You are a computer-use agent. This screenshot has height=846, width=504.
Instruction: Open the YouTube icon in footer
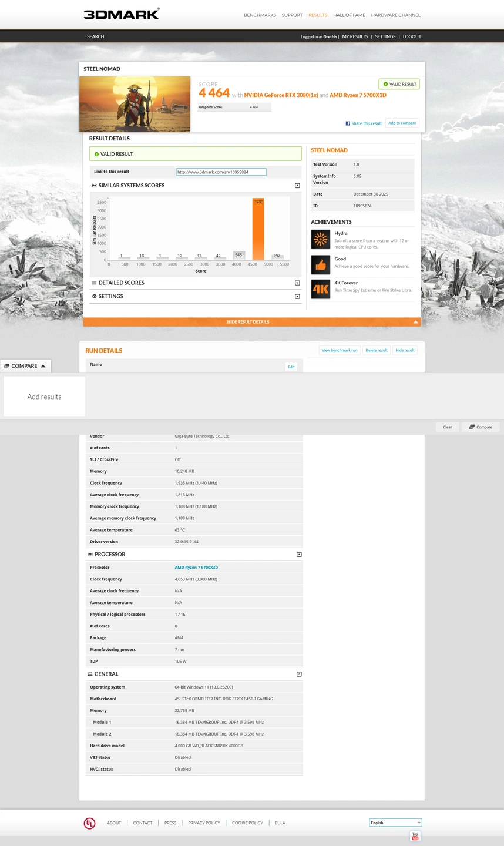click(415, 836)
